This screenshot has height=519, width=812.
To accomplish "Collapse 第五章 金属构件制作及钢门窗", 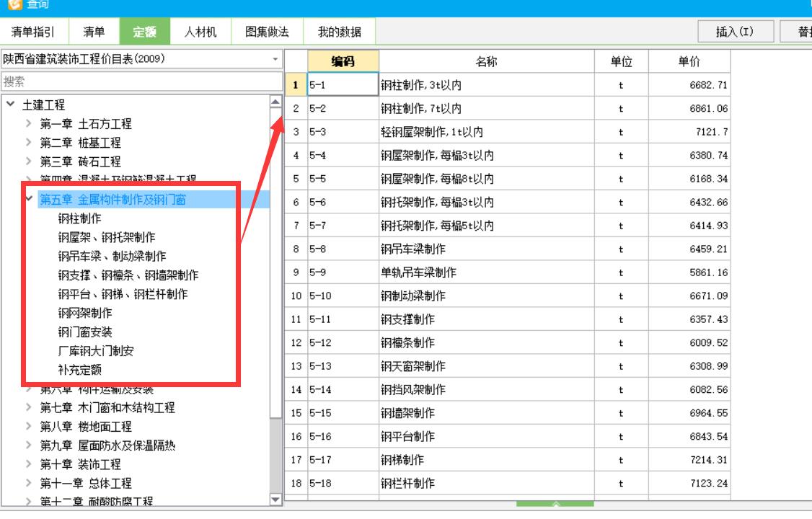I will [29, 199].
